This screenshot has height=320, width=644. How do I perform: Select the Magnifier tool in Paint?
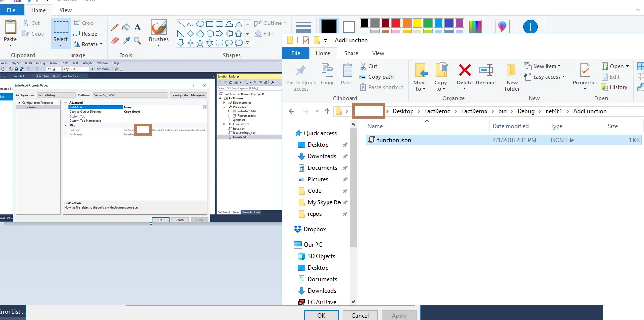(137, 41)
